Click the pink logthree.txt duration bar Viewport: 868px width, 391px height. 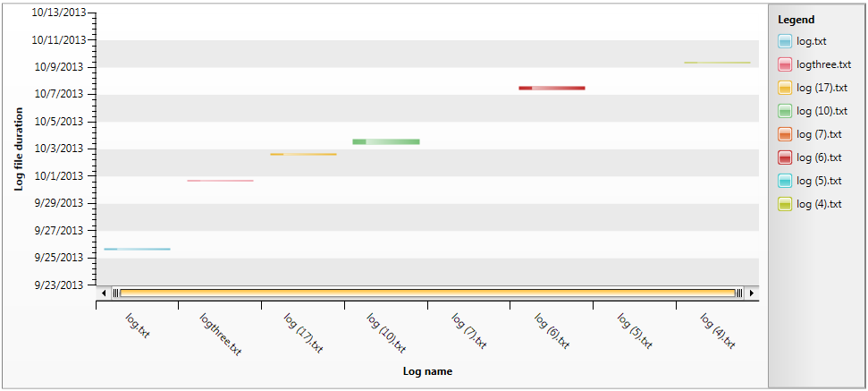tap(220, 181)
